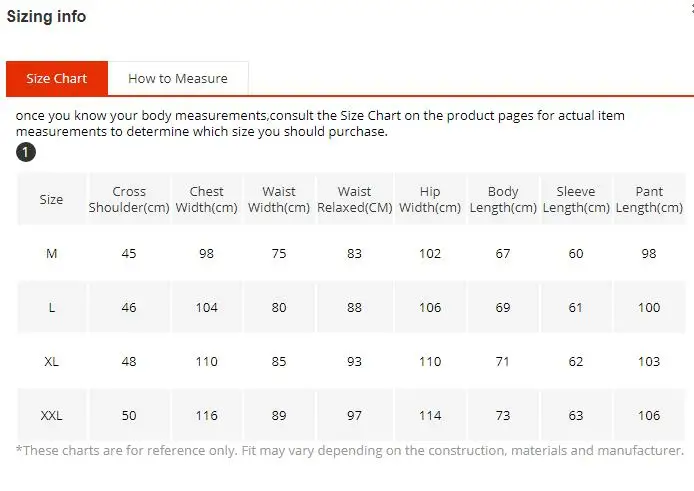The width and height of the screenshot is (694, 491).
Task: Click the Hip Width(cm) column header
Action: point(430,199)
